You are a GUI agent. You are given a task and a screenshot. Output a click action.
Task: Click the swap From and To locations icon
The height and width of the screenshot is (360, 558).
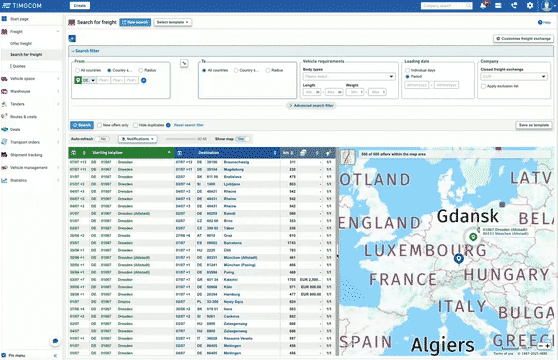tap(184, 64)
